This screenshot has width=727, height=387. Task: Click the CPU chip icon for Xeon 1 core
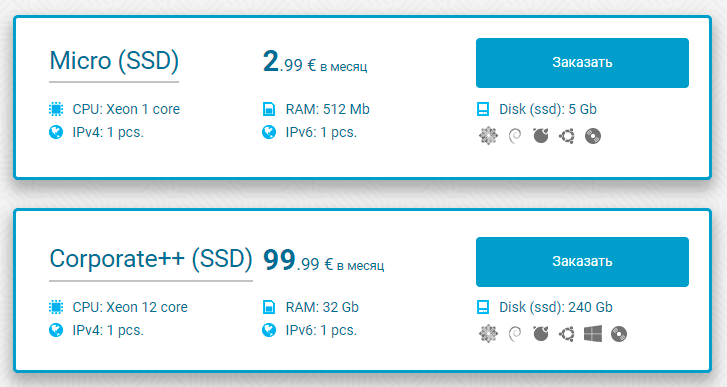pos(56,109)
